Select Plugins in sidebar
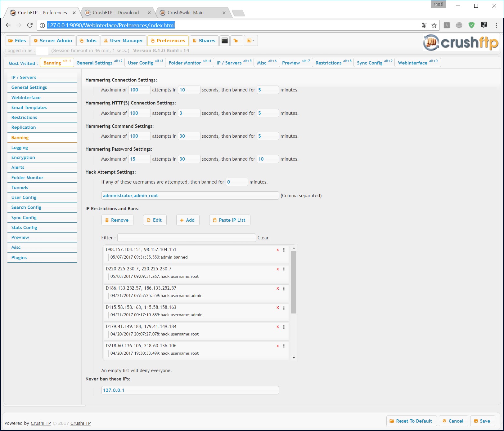Viewport: 504px width, 431px height. pyautogui.click(x=42, y=258)
